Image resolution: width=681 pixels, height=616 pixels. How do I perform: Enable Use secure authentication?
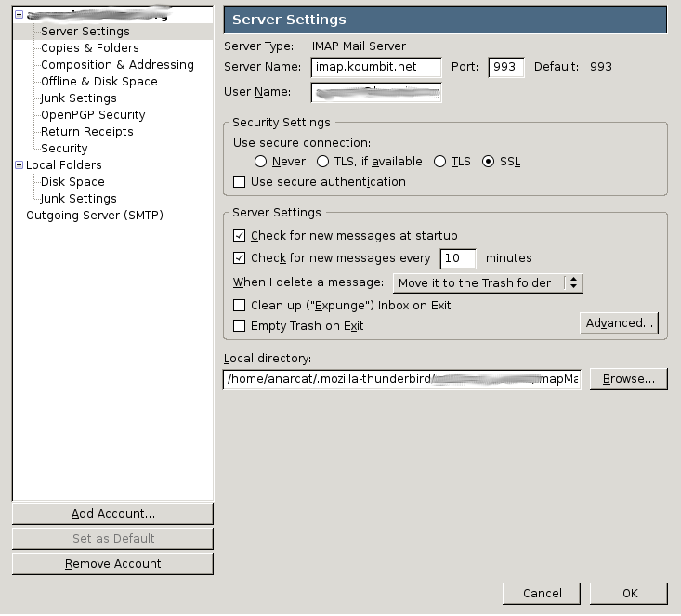(240, 182)
